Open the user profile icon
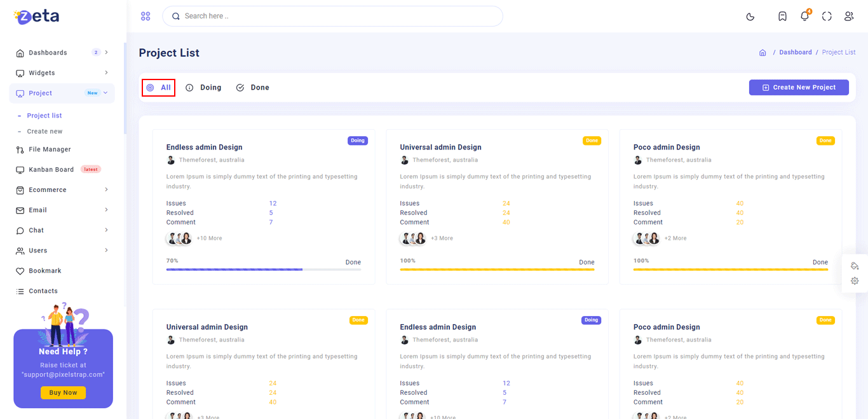868x419 pixels. pyautogui.click(x=849, y=17)
